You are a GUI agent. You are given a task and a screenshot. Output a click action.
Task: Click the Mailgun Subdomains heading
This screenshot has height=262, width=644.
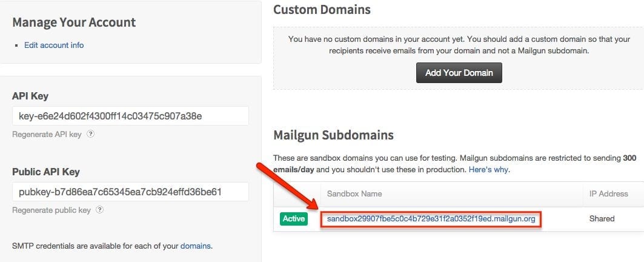coord(333,135)
